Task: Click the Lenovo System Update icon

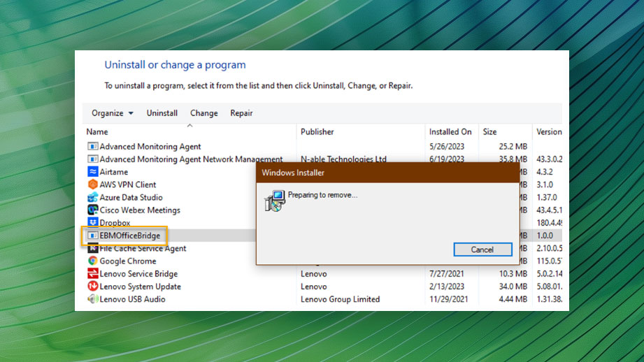Action: (x=93, y=287)
